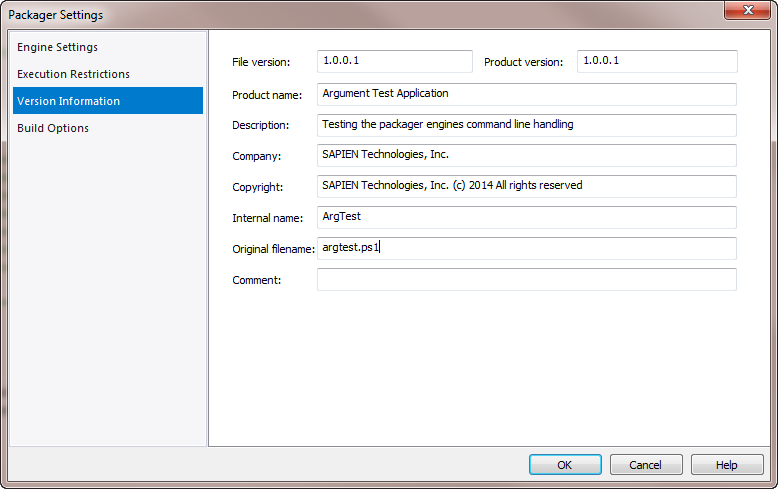Viewport: 778px width, 489px height.
Task: Switch to Version Information section
Action: tap(108, 101)
